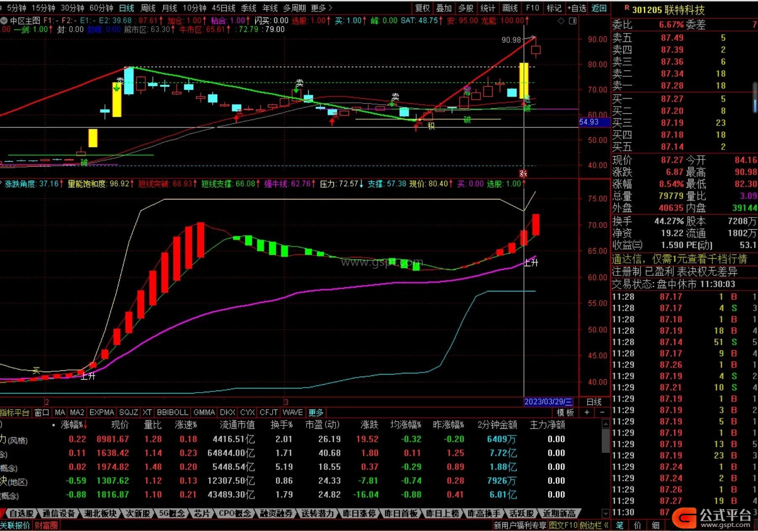Add stock with +自选 button
758x532 pixels.
[577, 8]
